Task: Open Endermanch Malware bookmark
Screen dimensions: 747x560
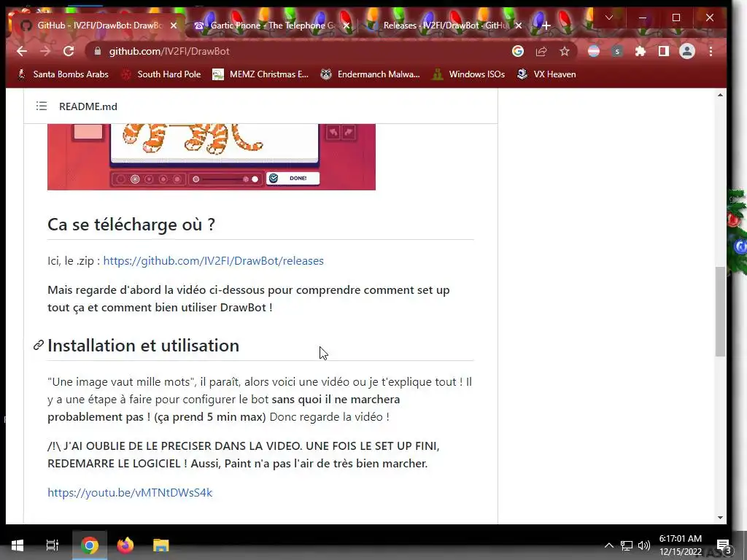Action: [x=370, y=74]
